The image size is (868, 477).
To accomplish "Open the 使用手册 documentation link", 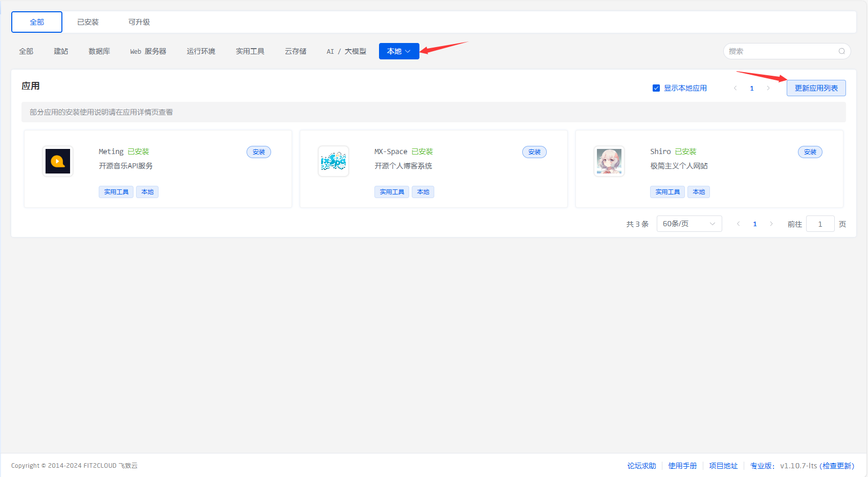I will click(x=682, y=465).
